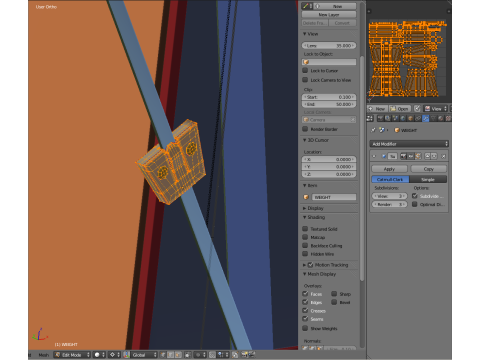Toggle limit selection to visible icon

pyautogui.click(x=188, y=355)
